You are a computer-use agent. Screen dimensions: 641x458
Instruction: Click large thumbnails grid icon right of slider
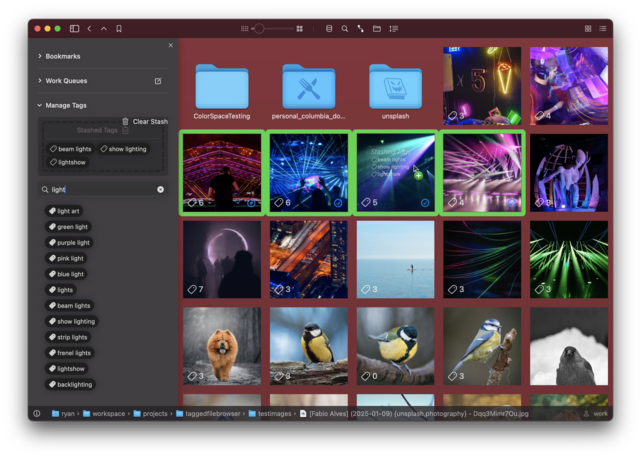[300, 29]
